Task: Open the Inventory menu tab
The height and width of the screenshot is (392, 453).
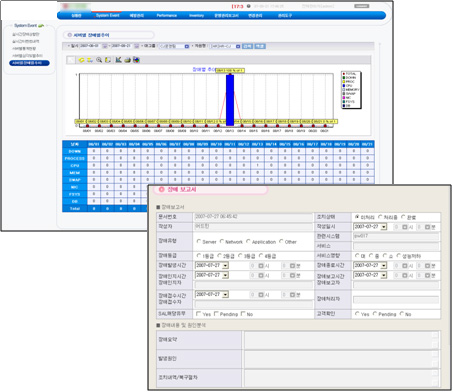Action: click(196, 15)
